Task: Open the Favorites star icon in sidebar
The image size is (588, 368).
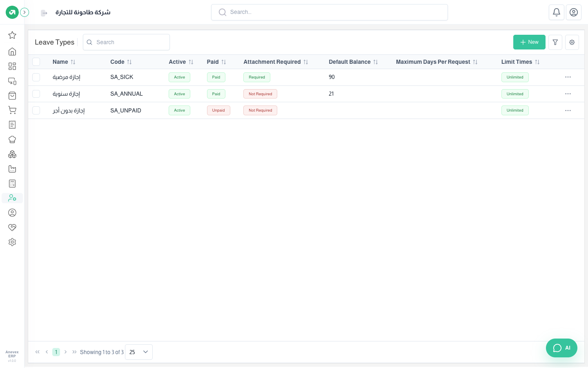Action: (12, 35)
